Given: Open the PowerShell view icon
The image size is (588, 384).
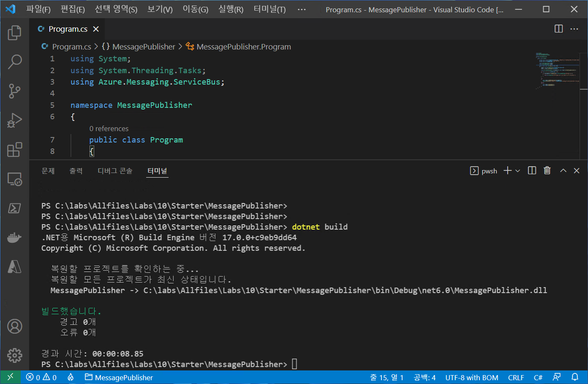Looking at the screenshot, I should [14, 208].
